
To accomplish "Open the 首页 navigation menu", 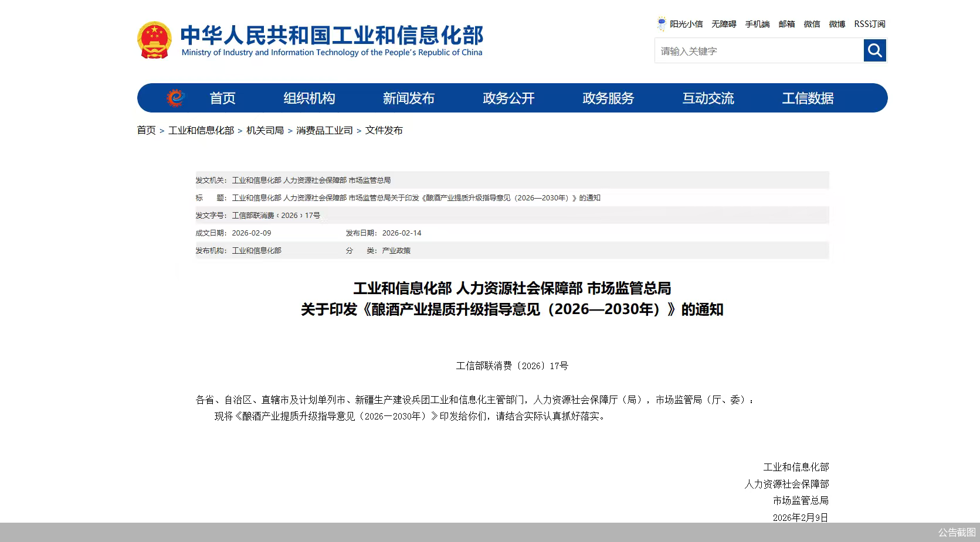I will click(x=223, y=98).
